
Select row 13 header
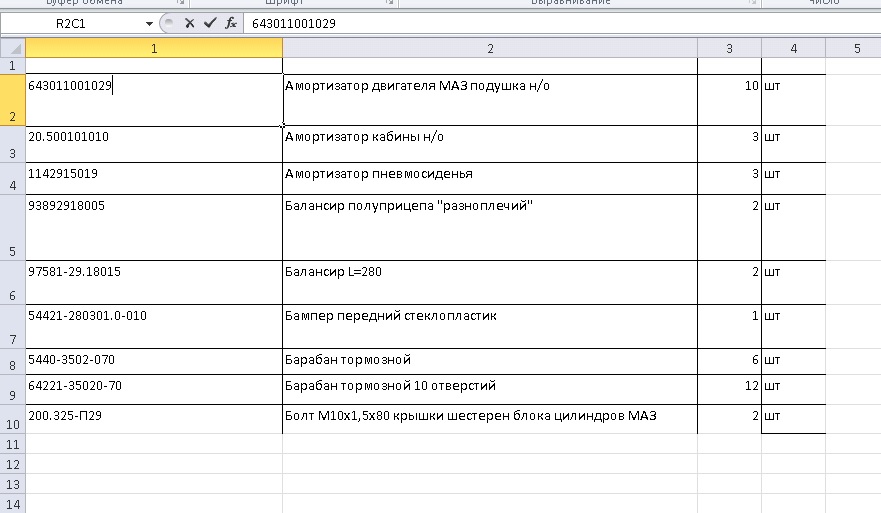coord(12,484)
